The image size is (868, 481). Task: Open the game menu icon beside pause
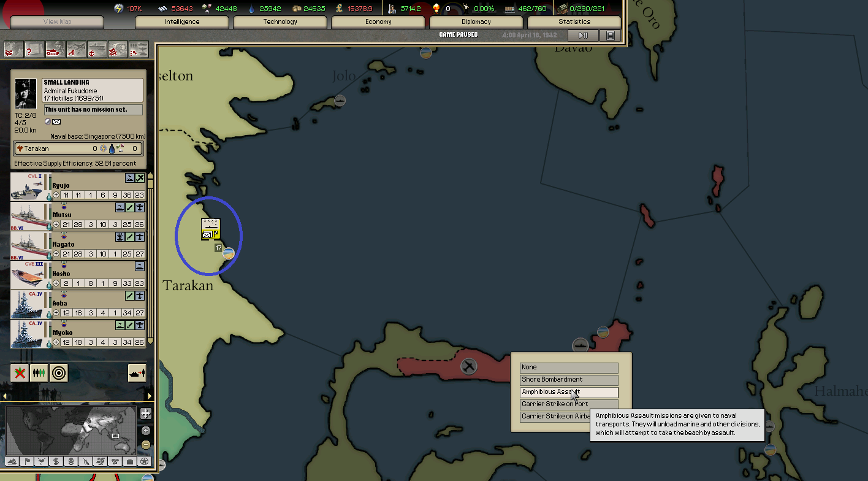pos(610,36)
